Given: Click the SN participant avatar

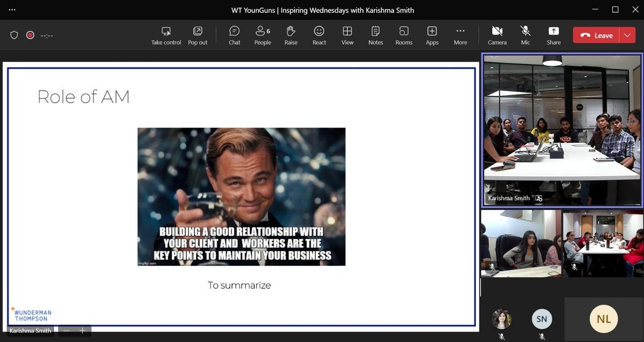Looking at the screenshot, I should [541, 319].
